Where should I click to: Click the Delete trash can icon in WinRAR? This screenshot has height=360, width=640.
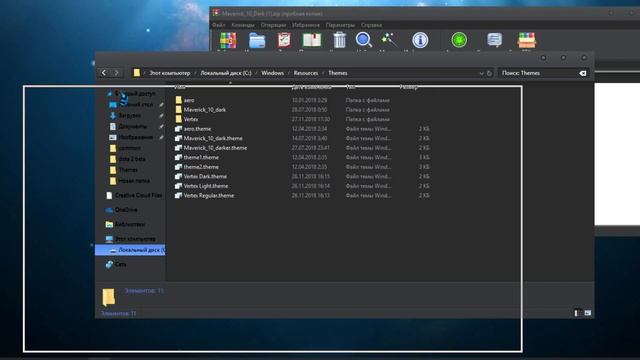click(339, 40)
